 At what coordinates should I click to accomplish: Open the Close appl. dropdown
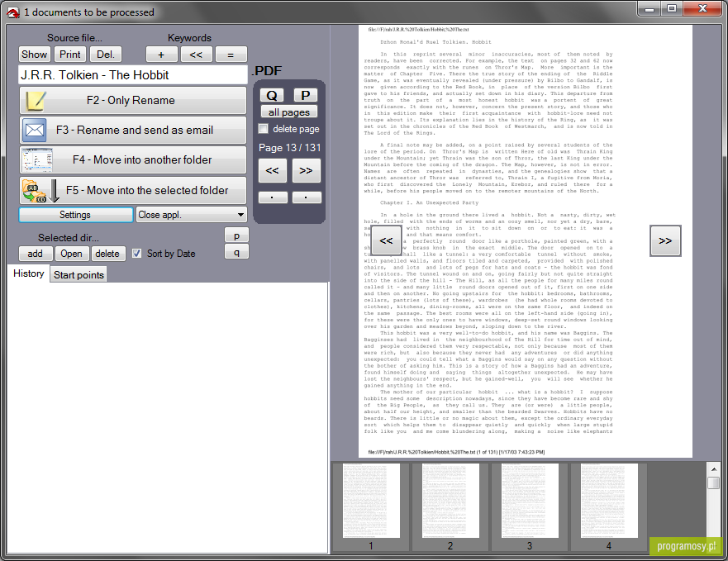191,215
